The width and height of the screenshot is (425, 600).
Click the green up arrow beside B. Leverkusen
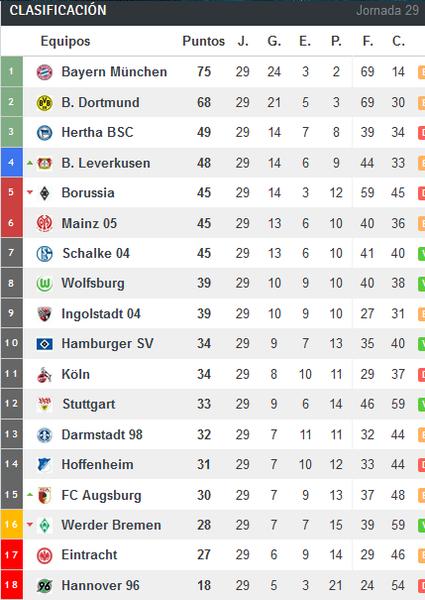click(30, 163)
